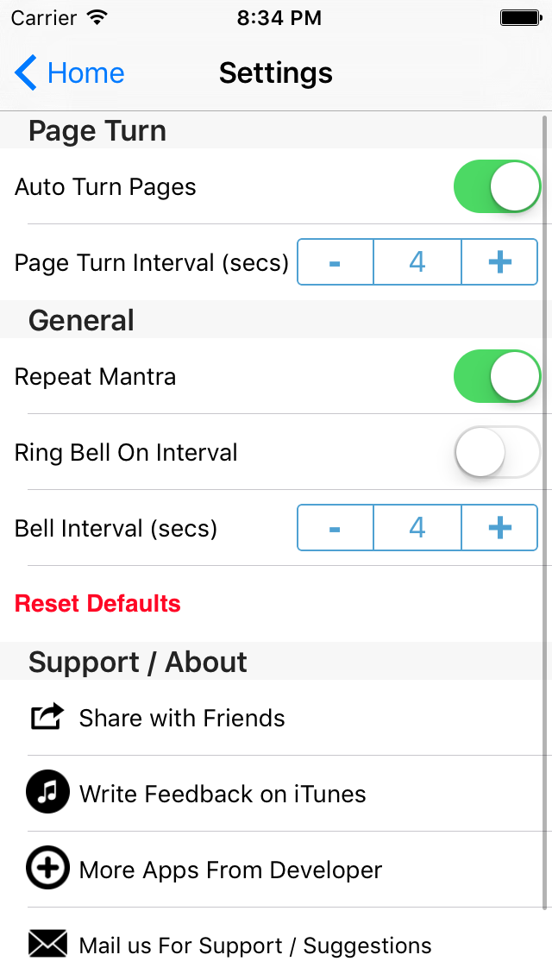Select Mail us For Support / Suggestions
This screenshot has height=980, width=552.
(255, 945)
